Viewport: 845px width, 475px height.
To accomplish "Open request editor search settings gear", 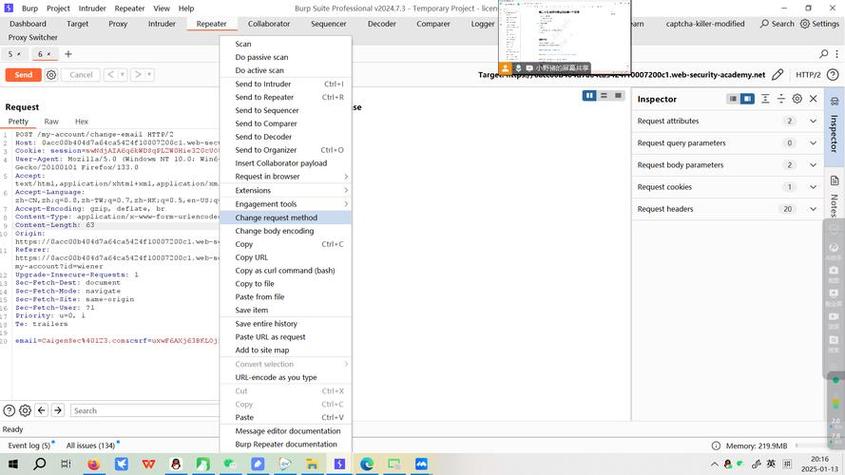I will point(25,411).
